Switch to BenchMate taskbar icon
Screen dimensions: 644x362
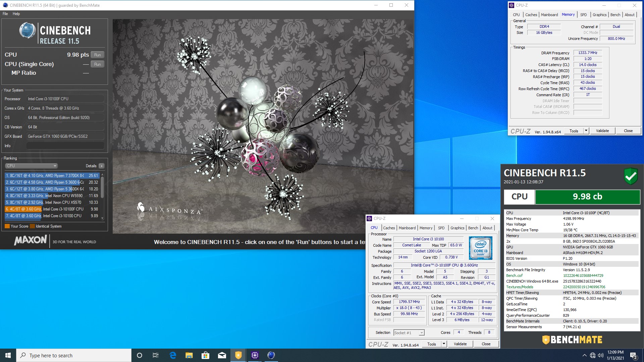[238, 355]
